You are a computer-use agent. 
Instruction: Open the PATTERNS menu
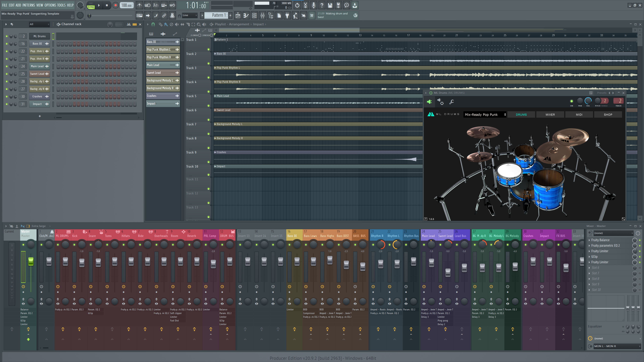point(29,5)
